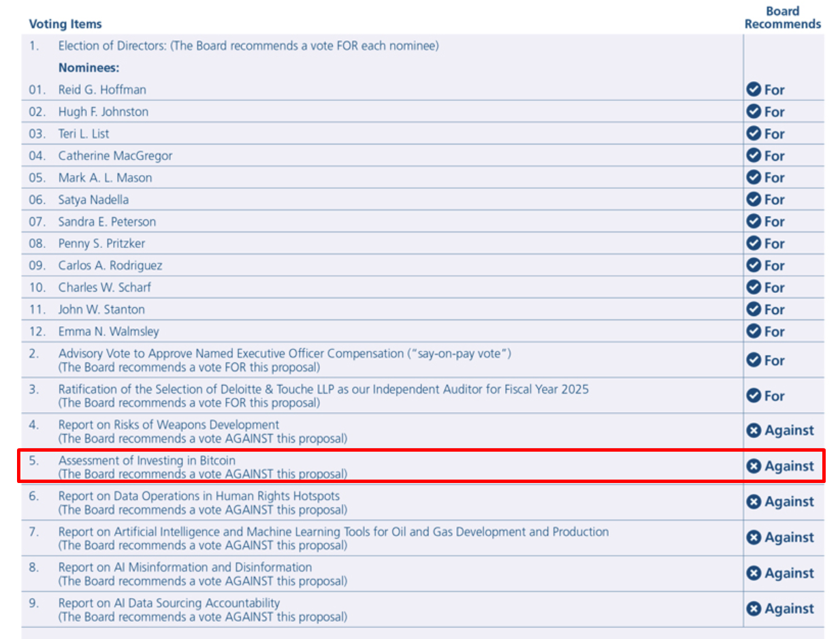This screenshot has height=639, width=840.
Task: Click the checkmark icon for Deloitte & Touche ratification
Action: coord(754,395)
